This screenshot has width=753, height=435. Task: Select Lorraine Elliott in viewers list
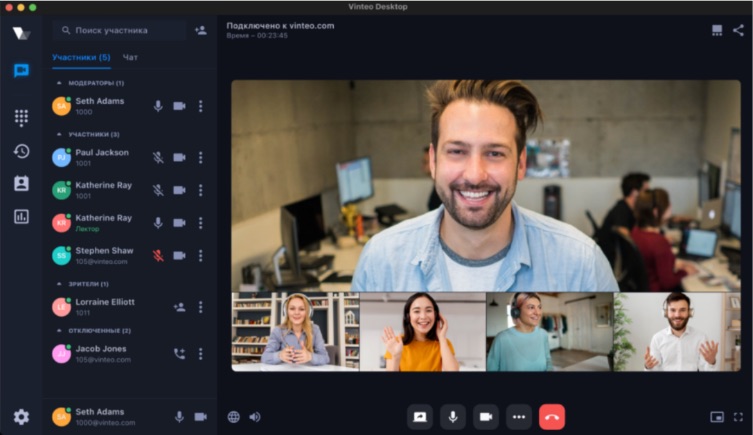click(130, 307)
